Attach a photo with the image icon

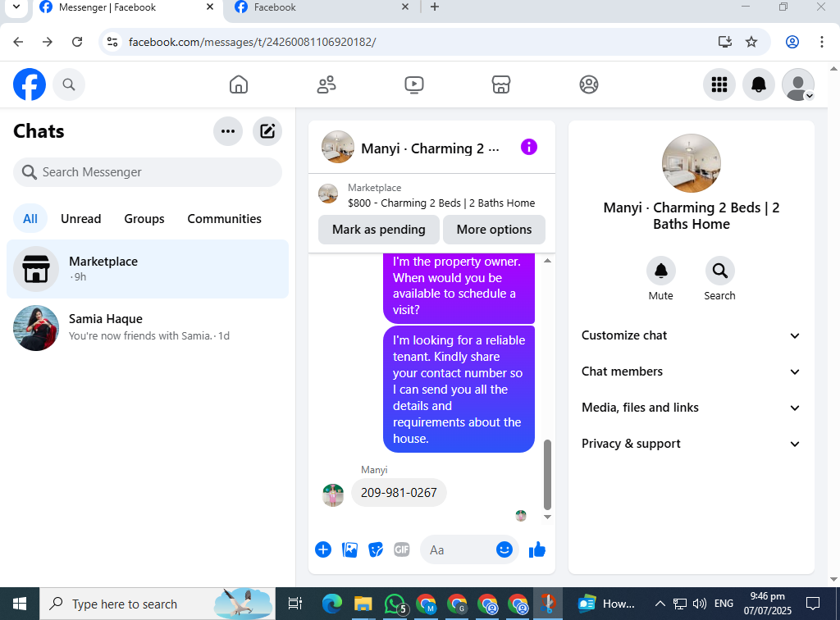click(349, 549)
